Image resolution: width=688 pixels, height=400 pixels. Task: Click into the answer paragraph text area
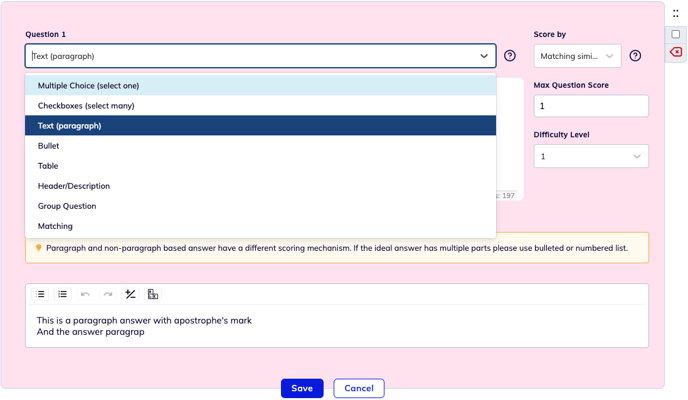pyautogui.click(x=337, y=326)
